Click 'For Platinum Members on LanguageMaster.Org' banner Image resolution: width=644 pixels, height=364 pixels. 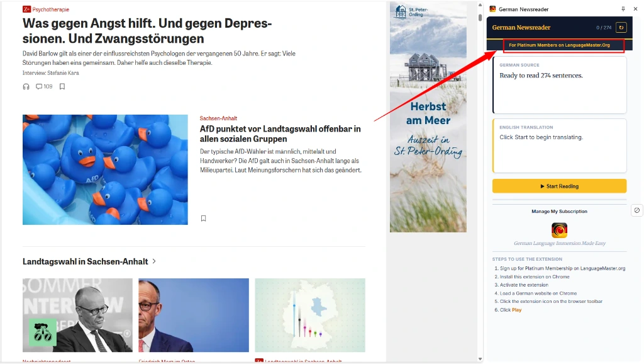[559, 45]
